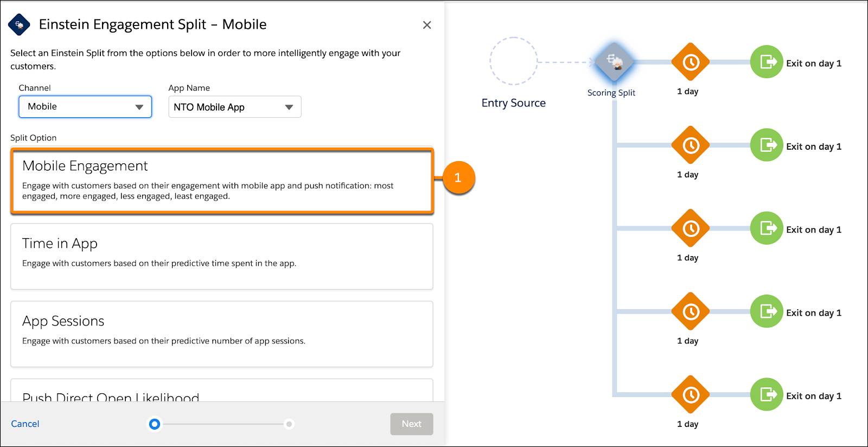Click the Exit on day 1 text in bottom path
Image resolution: width=868 pixels, height=447 pixels.
(x=814, y=396)
